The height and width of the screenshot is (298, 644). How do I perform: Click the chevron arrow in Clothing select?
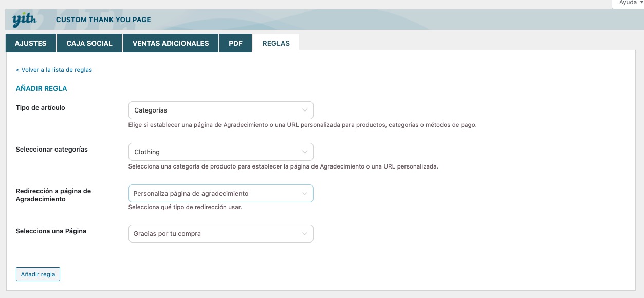point(305,152)
